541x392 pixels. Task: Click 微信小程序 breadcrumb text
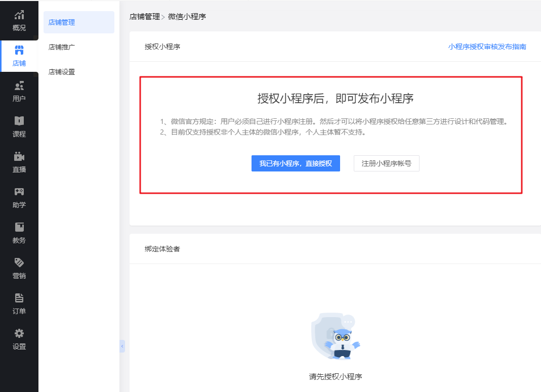click(x=187, y=17)
